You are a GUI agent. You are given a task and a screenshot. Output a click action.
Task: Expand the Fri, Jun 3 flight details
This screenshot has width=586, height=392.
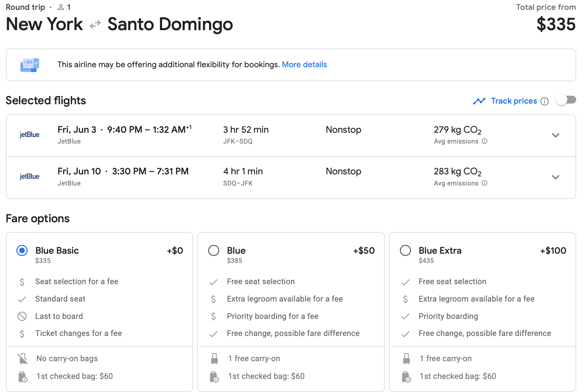[556, 135]
